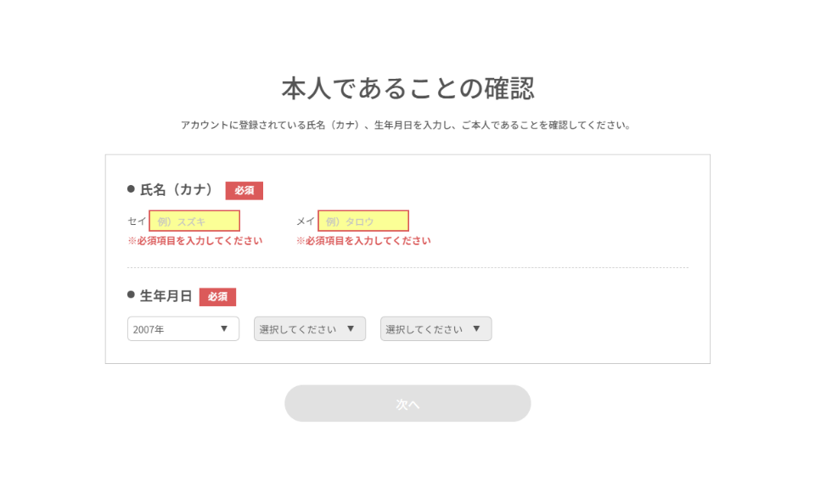Click the instruction text below the heading
Viewport: 815px width, 504px height.
click(406, 126)
